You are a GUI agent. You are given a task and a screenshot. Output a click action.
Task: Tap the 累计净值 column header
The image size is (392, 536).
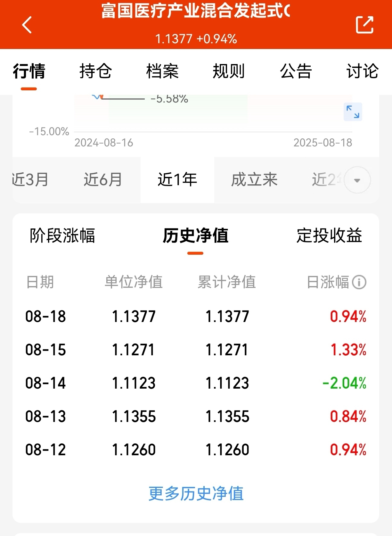227,282
